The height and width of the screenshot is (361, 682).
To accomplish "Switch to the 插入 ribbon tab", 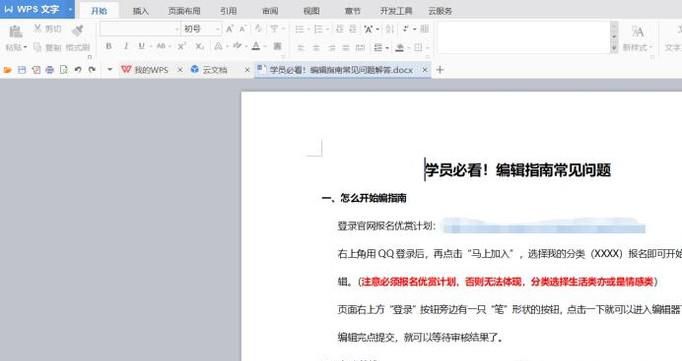I will pos(140,11).
